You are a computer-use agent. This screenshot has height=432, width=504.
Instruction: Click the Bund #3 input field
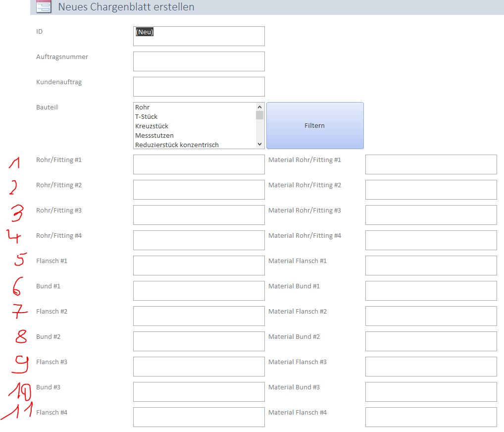click(x=199, y=392)
